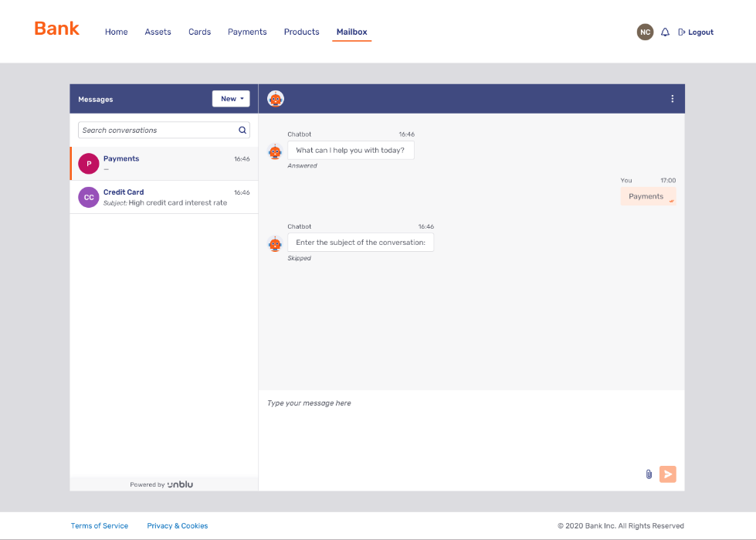Click the paperclip attachment icon

pos(649,474)
